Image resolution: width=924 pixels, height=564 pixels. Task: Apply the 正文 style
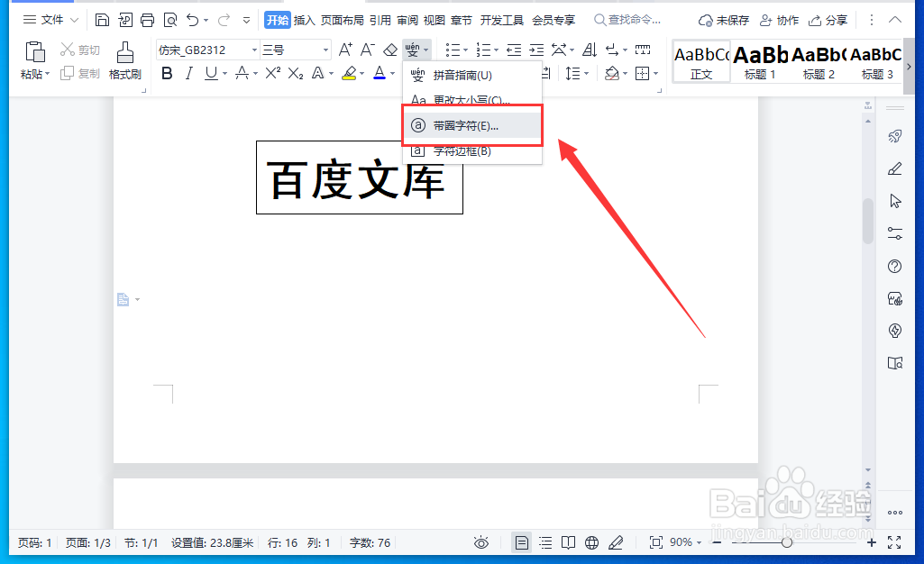[x=701, y=61]
